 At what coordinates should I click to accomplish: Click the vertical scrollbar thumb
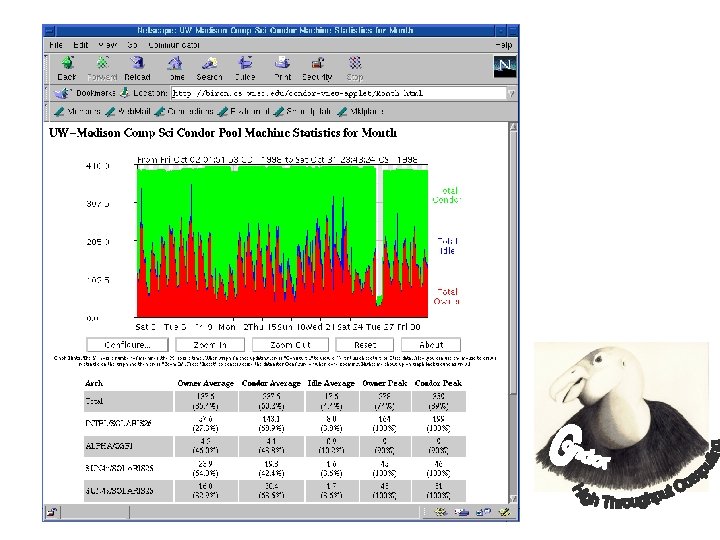[513, 262]
